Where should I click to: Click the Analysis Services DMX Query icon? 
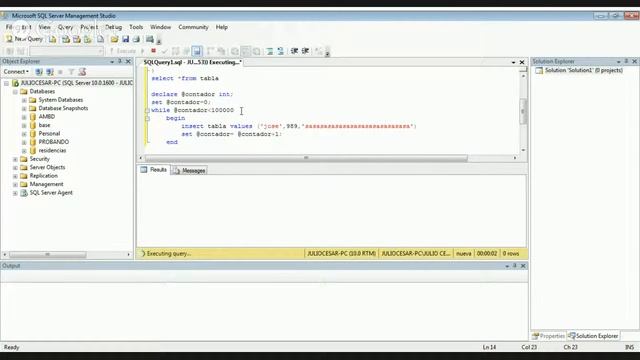pyautogui.click(x=77, y=39)
